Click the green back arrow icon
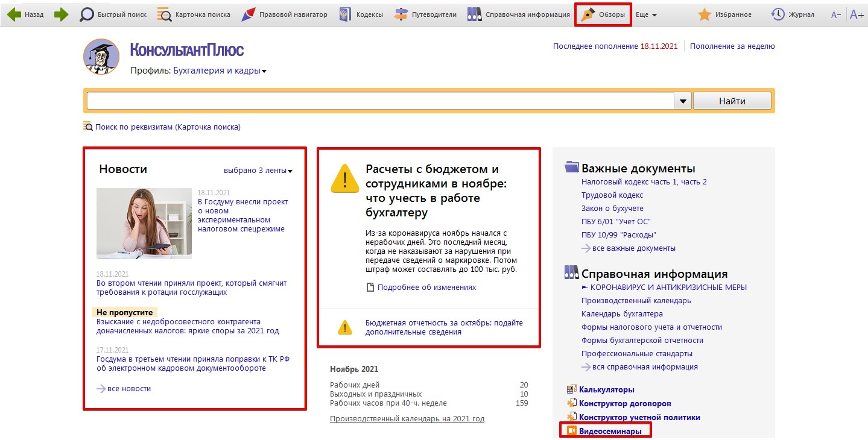 [x=14, y=14]
